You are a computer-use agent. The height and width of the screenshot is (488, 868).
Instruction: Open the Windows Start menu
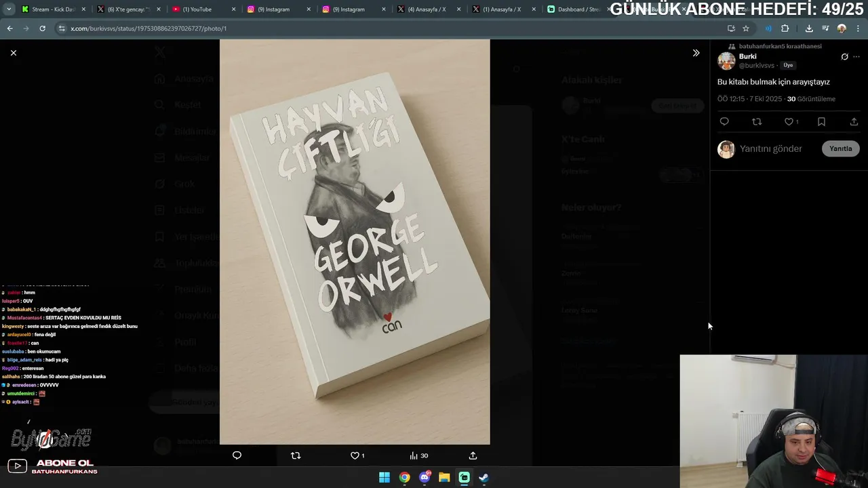pos(384,477)
